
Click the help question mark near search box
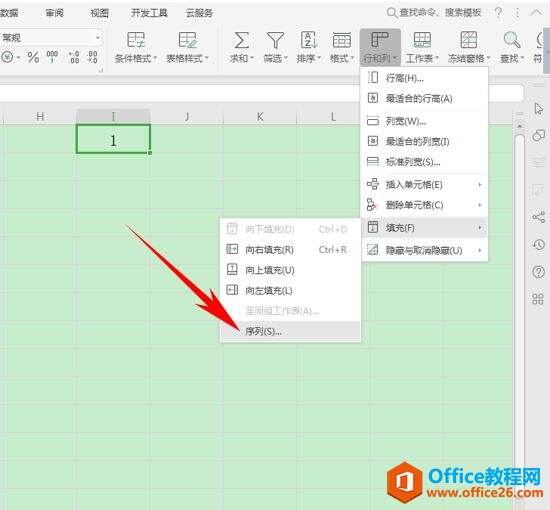498,13
